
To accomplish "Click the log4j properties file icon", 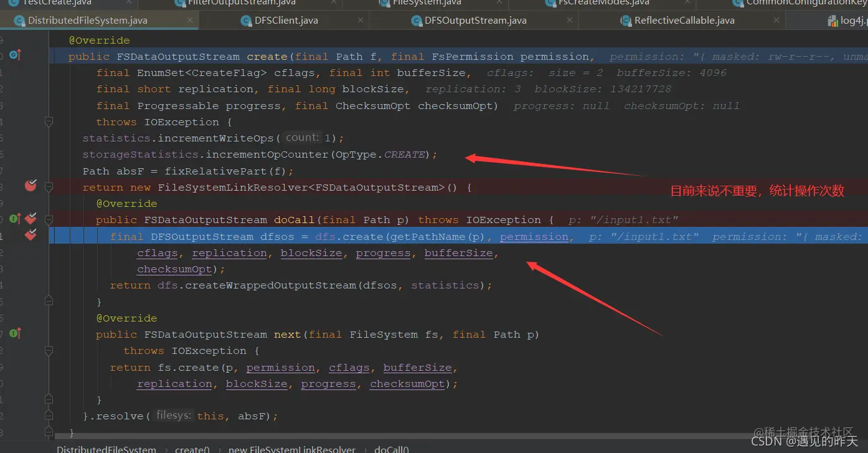I will (x=833, y=21).
